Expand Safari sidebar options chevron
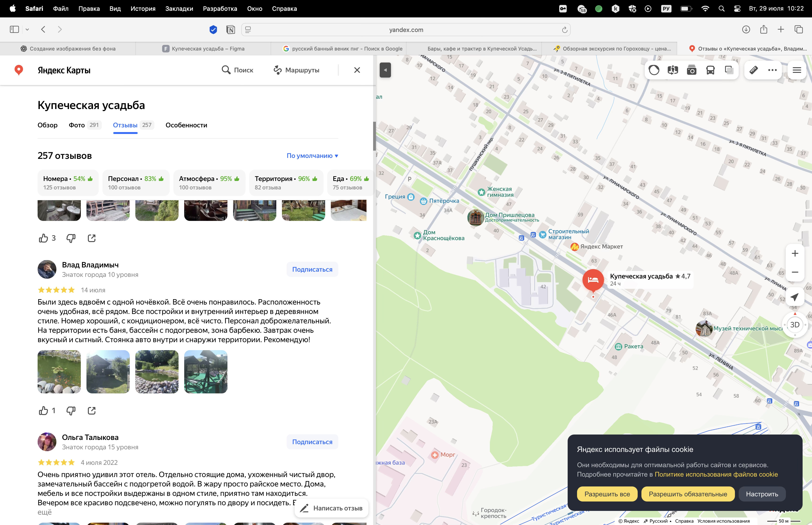The image size is (812, 525). click(27, 30)
